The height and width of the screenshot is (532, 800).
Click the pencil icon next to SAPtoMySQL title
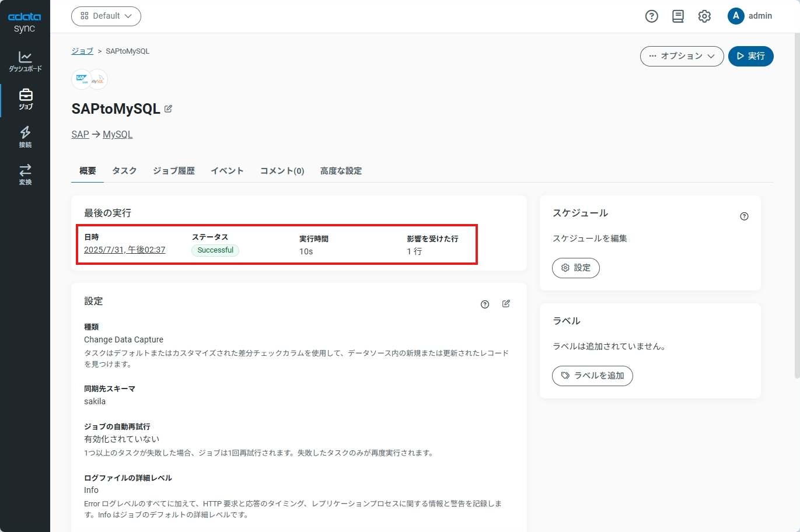168,108
